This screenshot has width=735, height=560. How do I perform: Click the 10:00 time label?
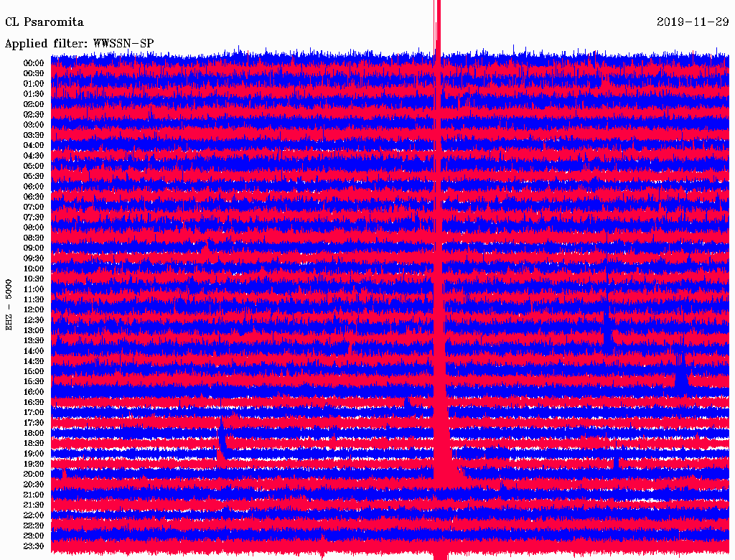(x=34, y=269)
